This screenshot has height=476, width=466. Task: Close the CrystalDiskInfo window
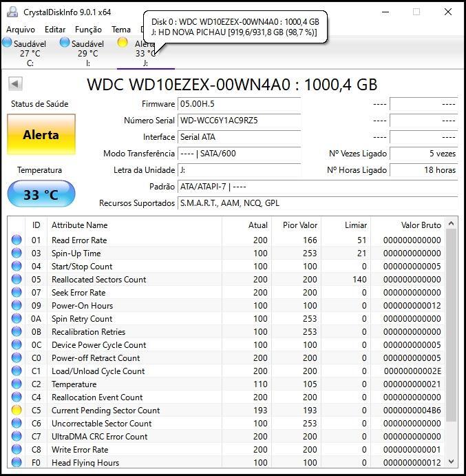448,12
